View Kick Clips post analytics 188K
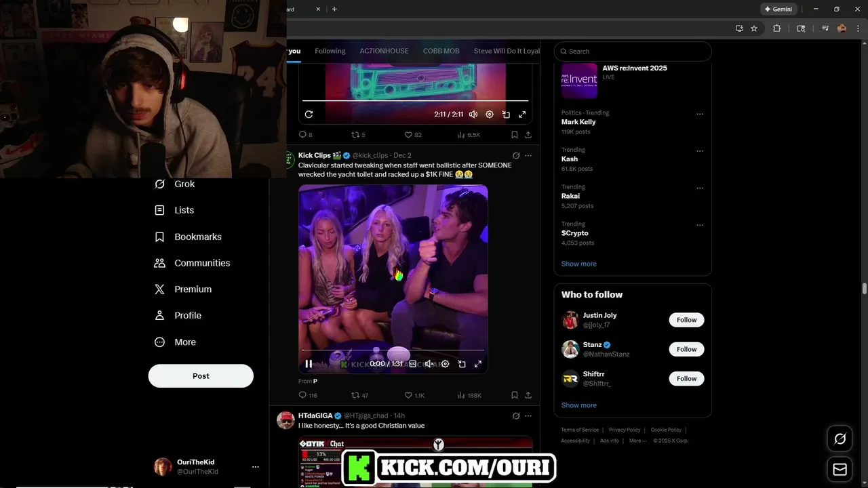The width and height of the screenshot is (868, 488). click(470, 395)
